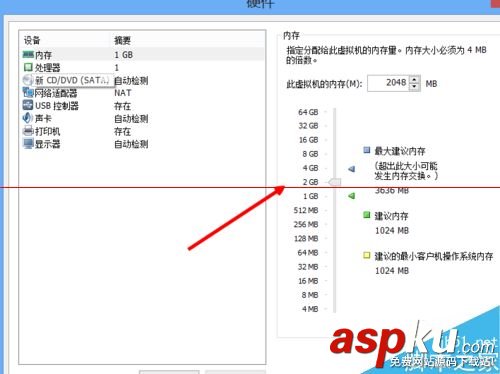Click the green recommended memory marker arrow

point(352,196)
